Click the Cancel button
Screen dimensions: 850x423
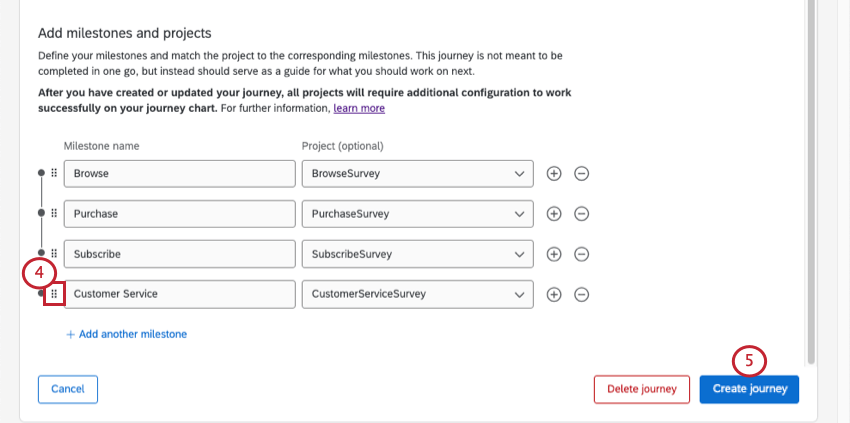coord(68,389)
